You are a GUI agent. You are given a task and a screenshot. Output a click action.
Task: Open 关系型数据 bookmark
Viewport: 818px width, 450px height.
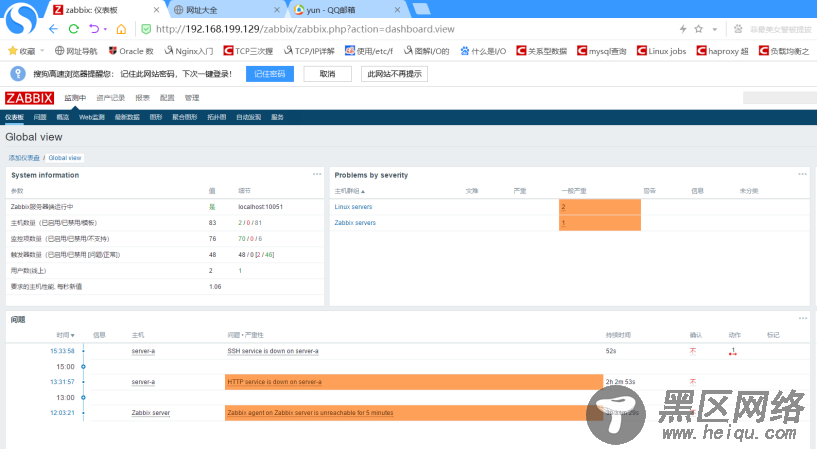coord(542,51)
